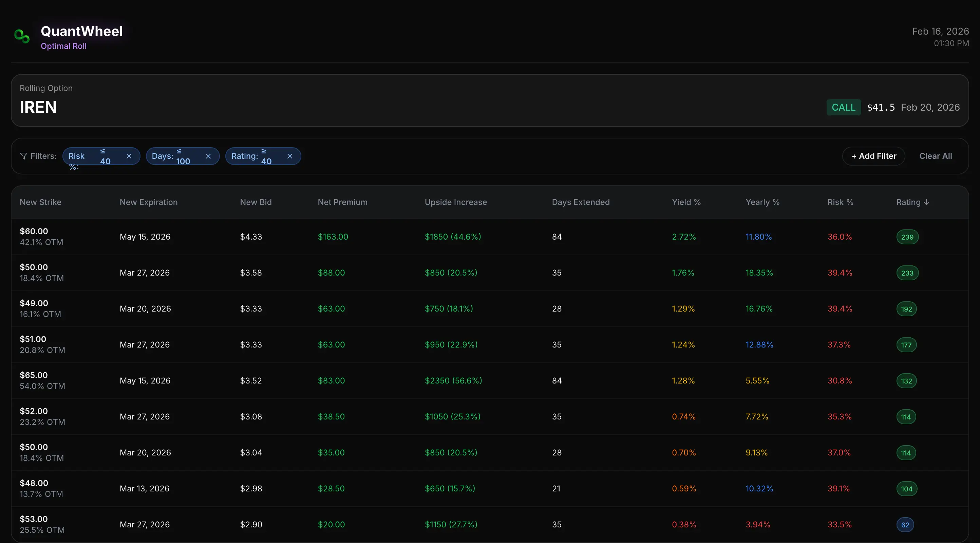Click the 132 rating badge

pyautogui.click(x=906, y=381)
